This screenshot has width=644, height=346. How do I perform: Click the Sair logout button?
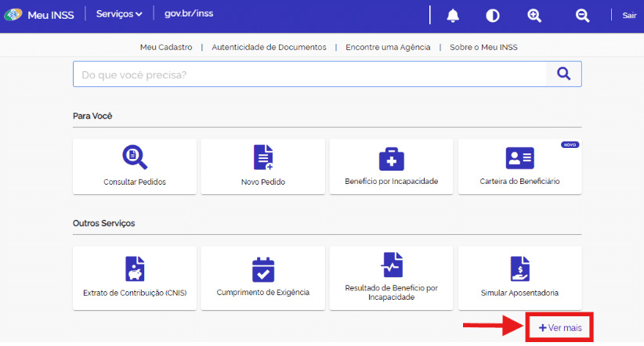pos(629,15)
